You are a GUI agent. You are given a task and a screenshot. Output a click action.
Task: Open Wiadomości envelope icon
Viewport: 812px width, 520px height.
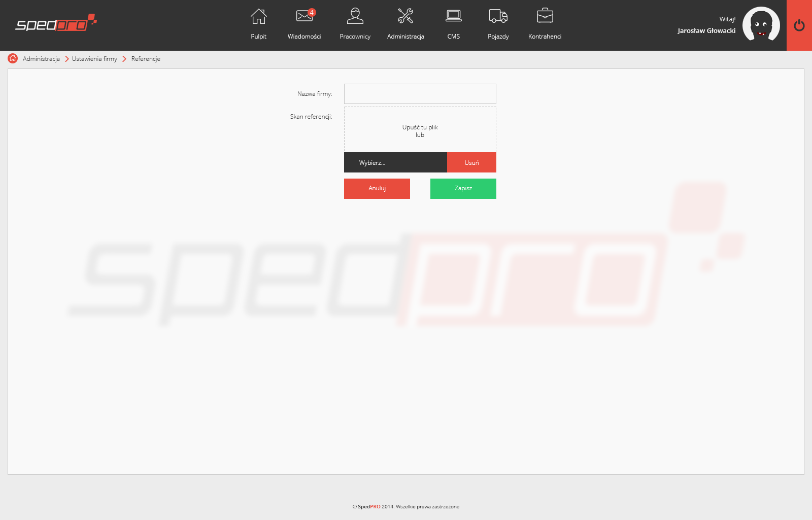click(x=304, y=16)
